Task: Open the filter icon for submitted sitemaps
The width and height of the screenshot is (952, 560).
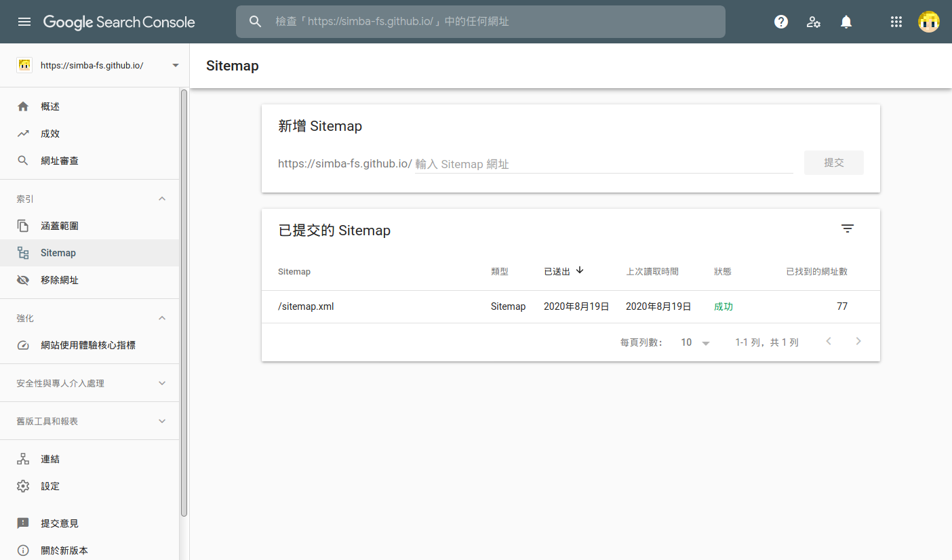Action: (x=848, y=228)
